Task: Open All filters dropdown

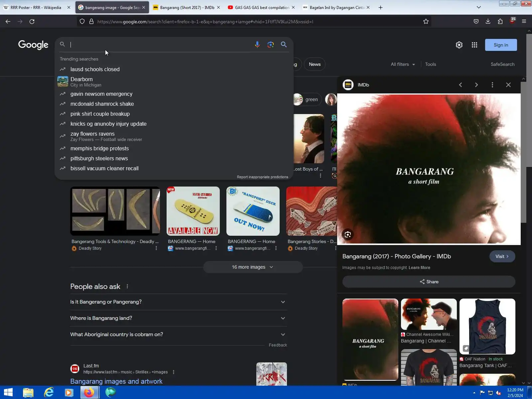Action: 403,64
